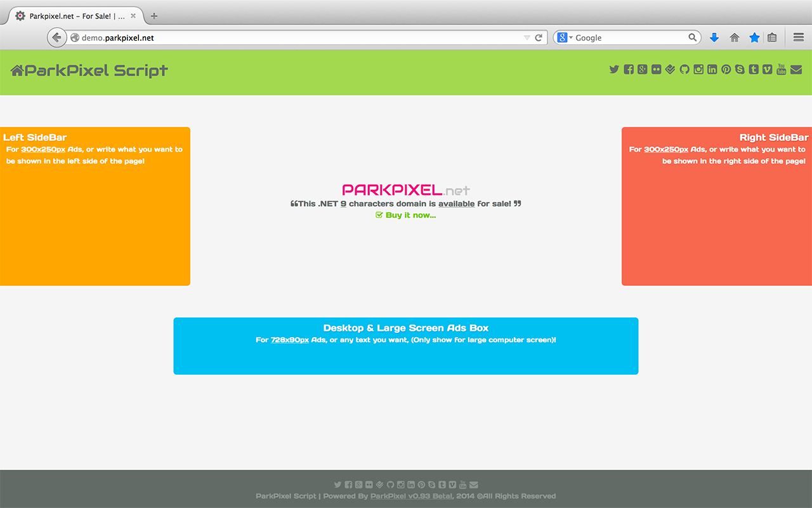Select the Parkpixel.net browser tab
Screen dimensions: 812x508
click(73, 16)
